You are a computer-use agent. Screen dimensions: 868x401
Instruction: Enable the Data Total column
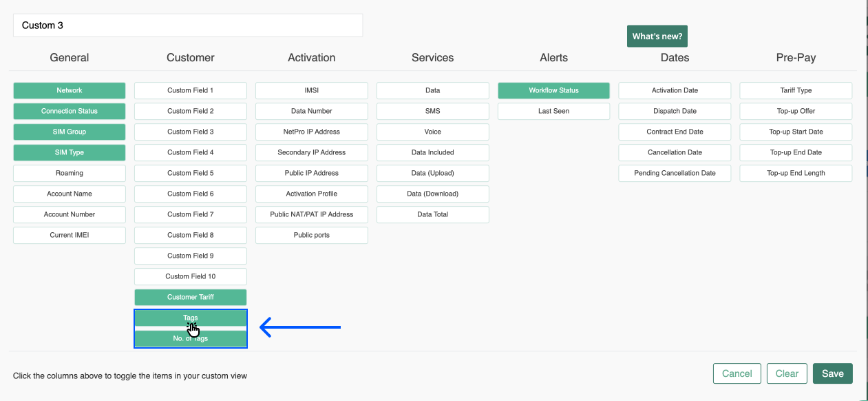[x=432, y=214]
